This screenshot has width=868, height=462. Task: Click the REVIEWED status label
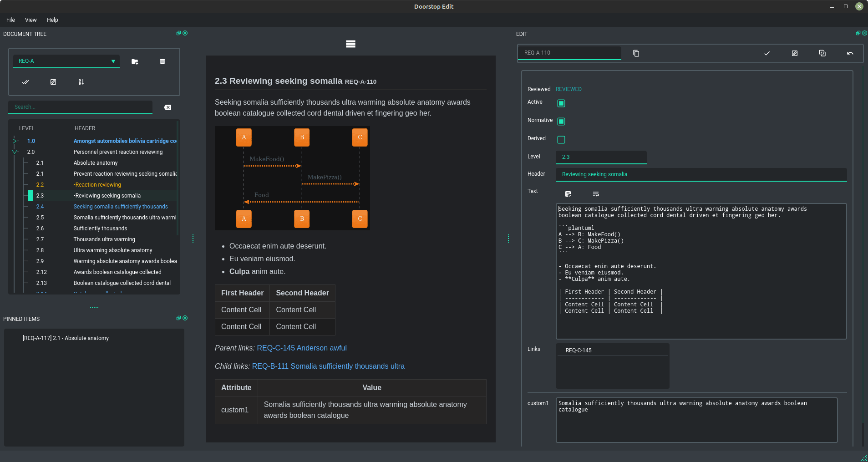coord(569,89)
